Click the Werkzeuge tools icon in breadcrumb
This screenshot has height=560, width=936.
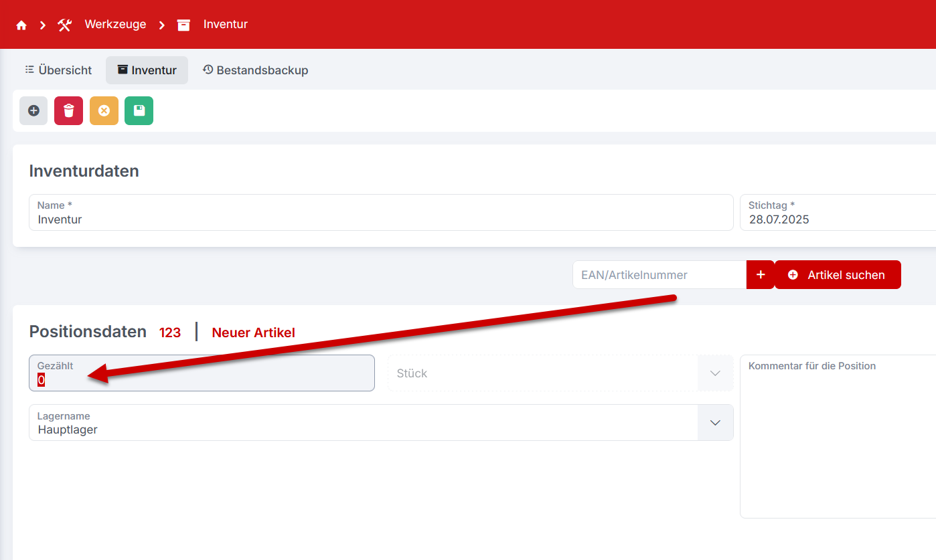64,25
